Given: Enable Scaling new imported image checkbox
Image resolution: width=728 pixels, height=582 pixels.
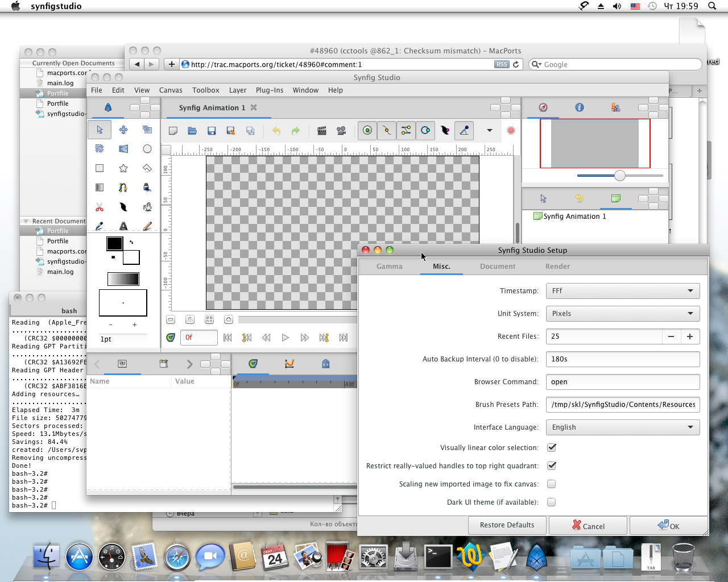Looking at the screenshot, I should (x=552, y=484).
